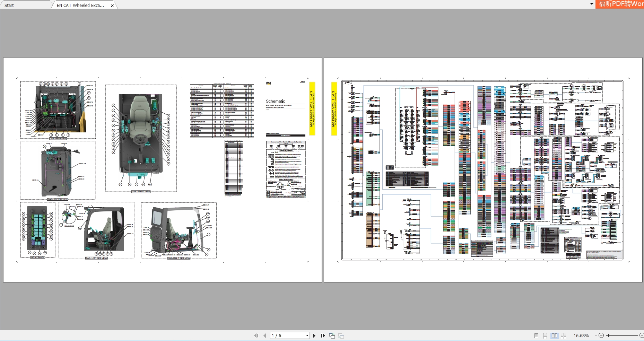Click the 16.68% zoom value
The image size is (644, 341).
pos(581,335)
